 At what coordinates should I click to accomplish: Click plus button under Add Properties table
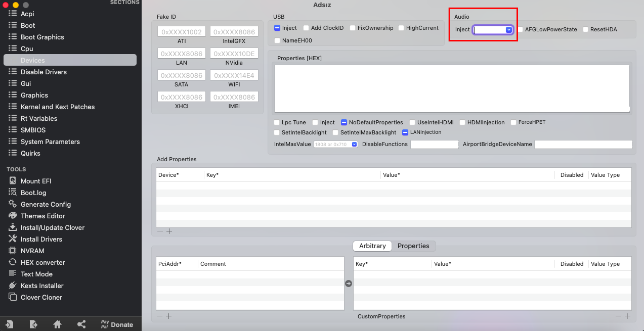169,231
